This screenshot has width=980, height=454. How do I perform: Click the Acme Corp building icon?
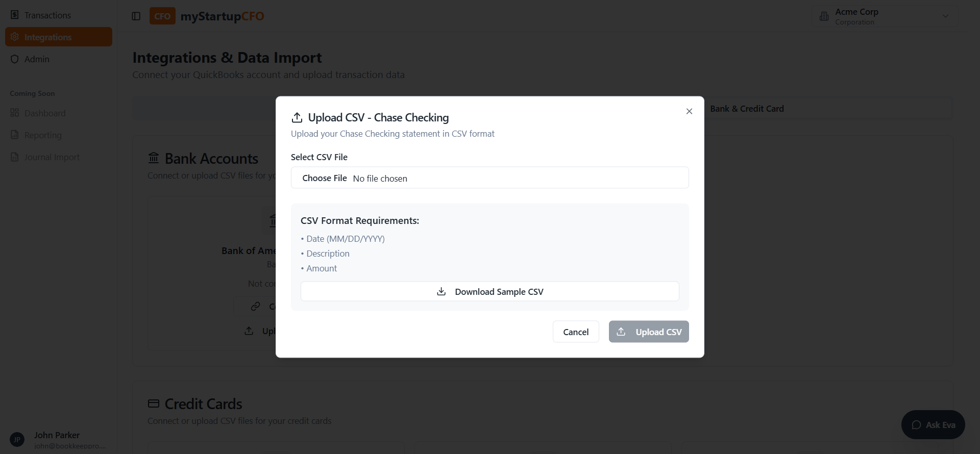824,16
